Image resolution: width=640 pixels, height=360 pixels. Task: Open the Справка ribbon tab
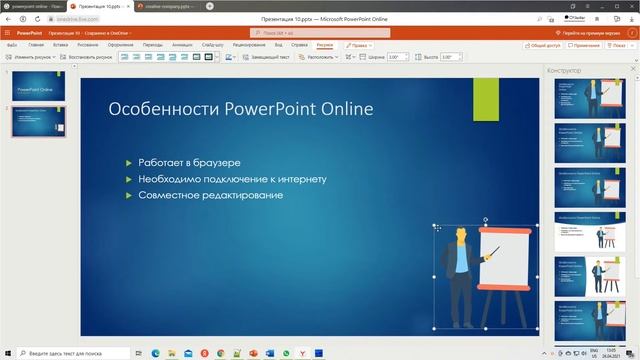pyautogui.click(x=299, y=45)
